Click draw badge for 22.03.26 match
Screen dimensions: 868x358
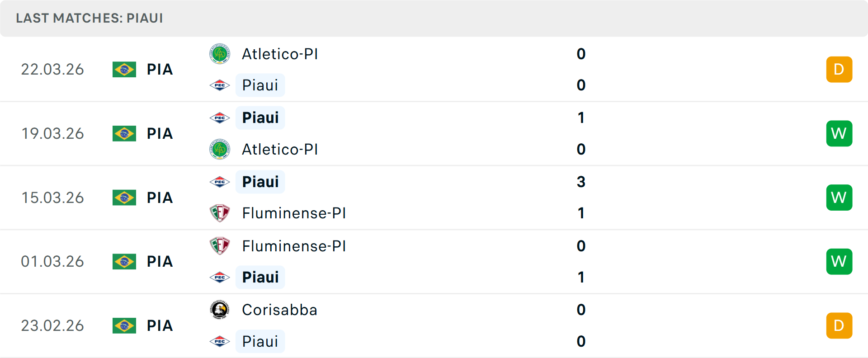click(839, 70)
